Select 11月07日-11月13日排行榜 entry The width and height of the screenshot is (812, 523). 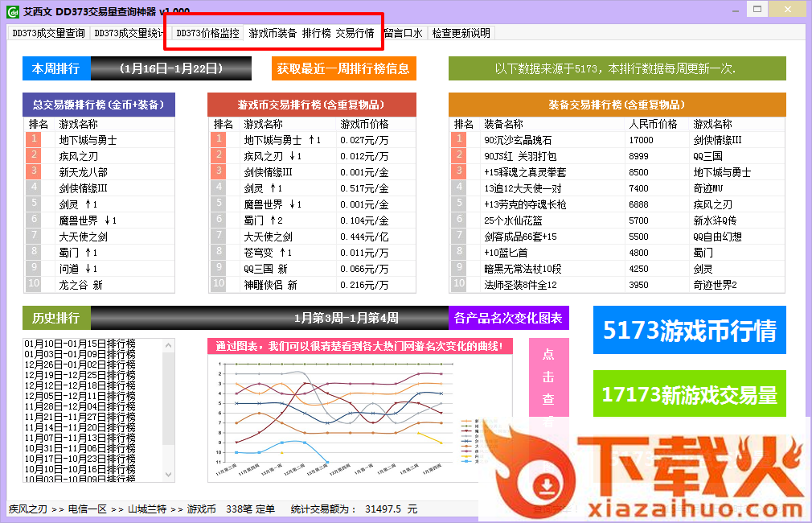(x=80, y=438)
